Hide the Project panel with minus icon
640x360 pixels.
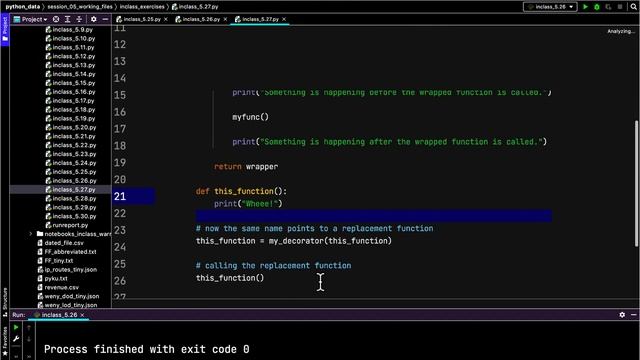(x=105, y=19)
